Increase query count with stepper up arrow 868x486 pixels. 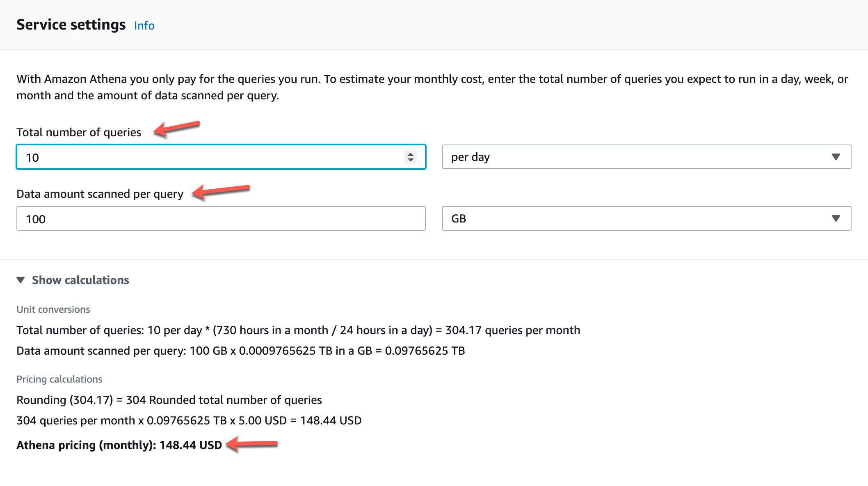tap(410, 154)
